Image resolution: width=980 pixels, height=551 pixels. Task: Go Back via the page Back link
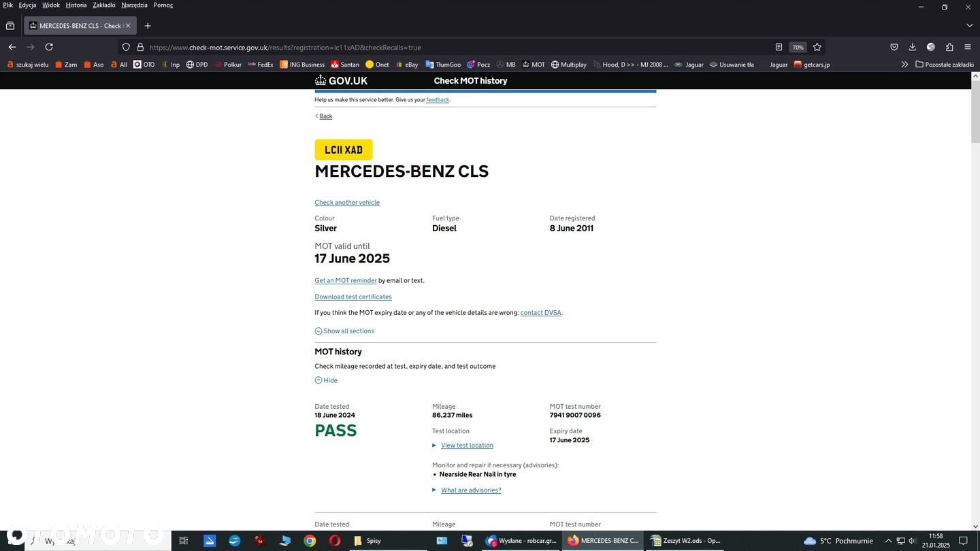pos(325,116)
